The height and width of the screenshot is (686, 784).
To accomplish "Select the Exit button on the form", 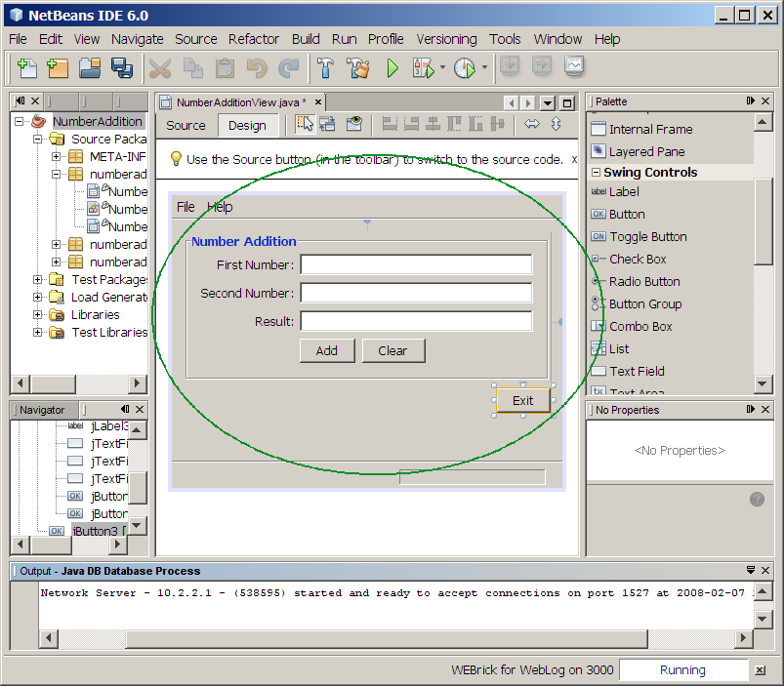I will [523, 401].
